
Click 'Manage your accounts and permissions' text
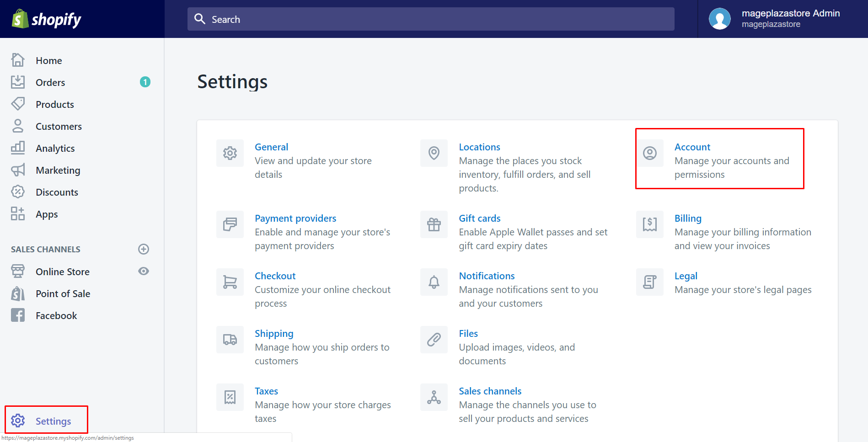point(732,168)
